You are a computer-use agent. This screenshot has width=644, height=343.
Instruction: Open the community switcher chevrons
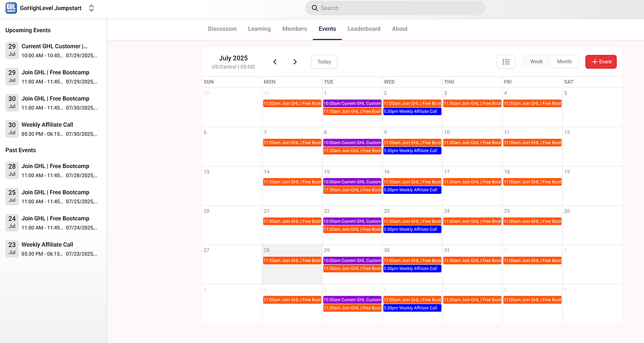[92, 8]
